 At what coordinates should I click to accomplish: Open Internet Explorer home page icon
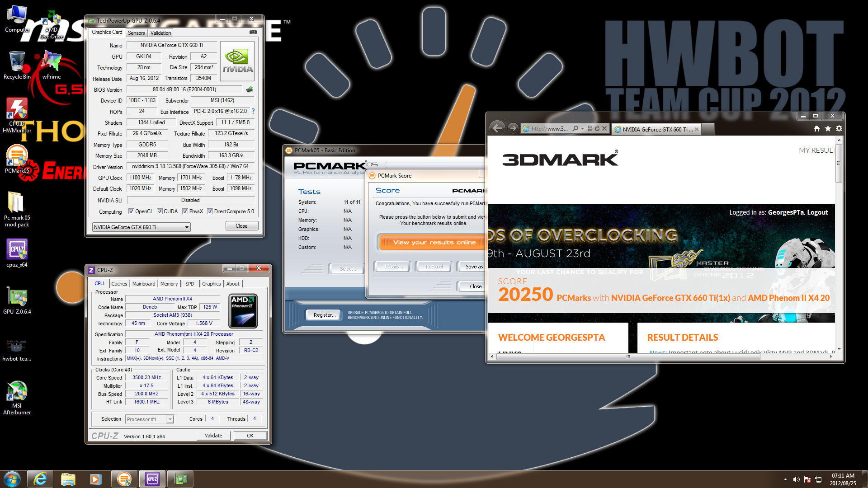tap(816, 129)
